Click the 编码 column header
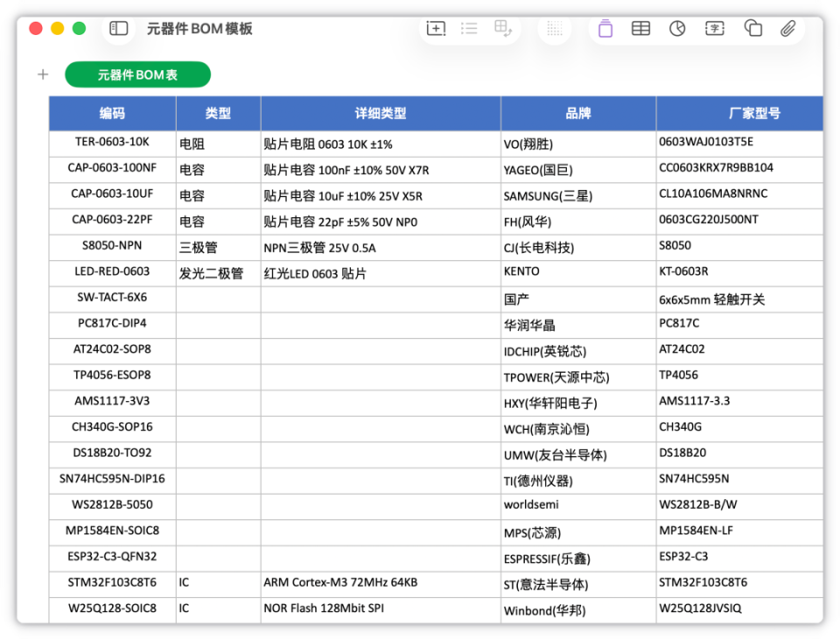Screen dimensions: 840x640 coord(113,114)
